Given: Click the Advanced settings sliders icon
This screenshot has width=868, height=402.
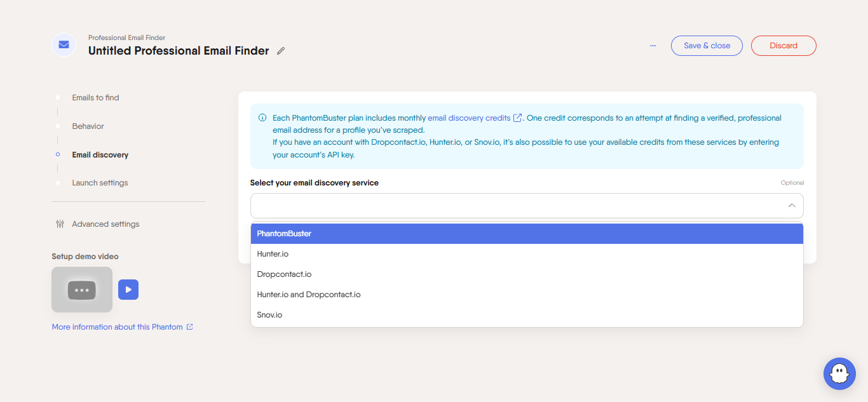Looking at the screenshot, I should 60,224.
